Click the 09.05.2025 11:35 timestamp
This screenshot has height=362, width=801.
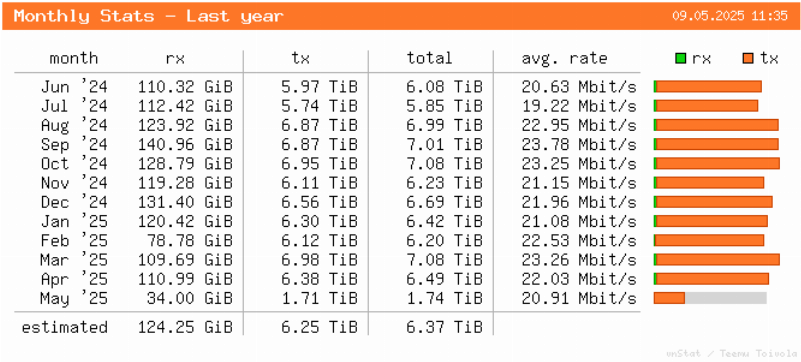[x=729, y=16]
